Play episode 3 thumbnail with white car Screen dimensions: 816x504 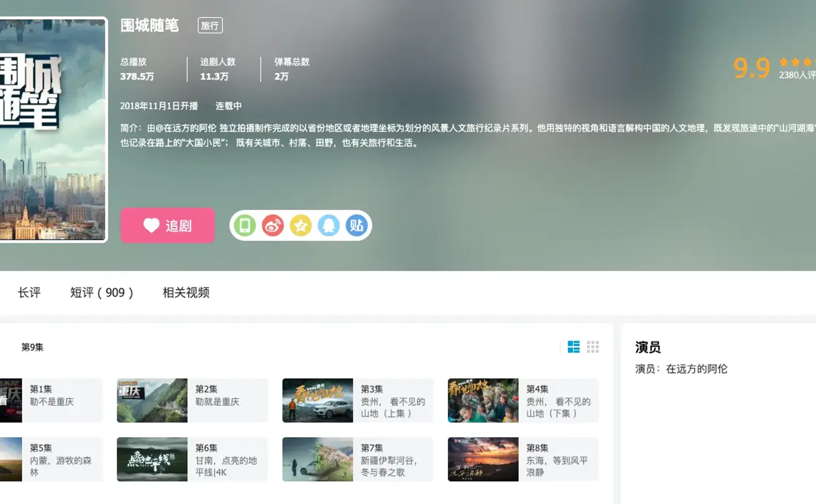coord(318,401)
